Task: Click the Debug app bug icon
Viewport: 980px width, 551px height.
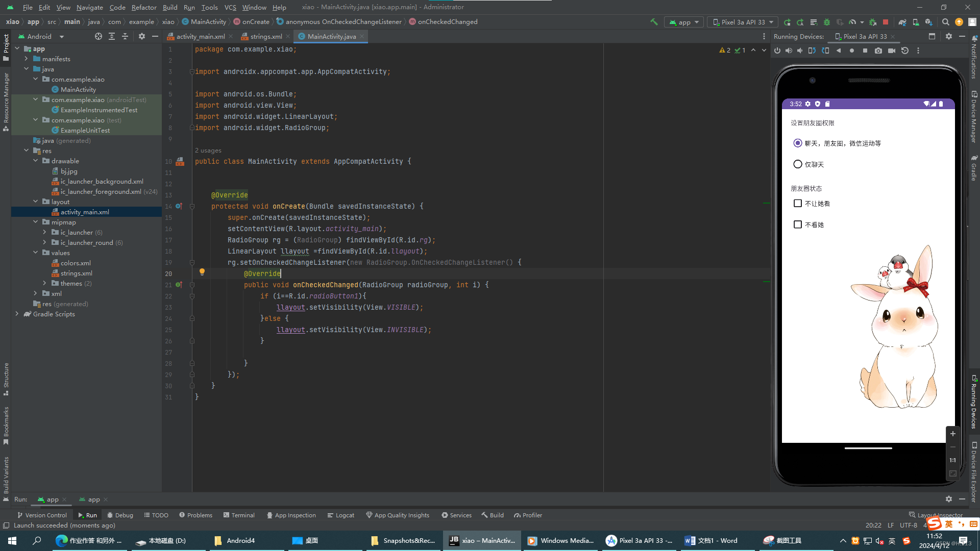Action: [x=827, y=22]
